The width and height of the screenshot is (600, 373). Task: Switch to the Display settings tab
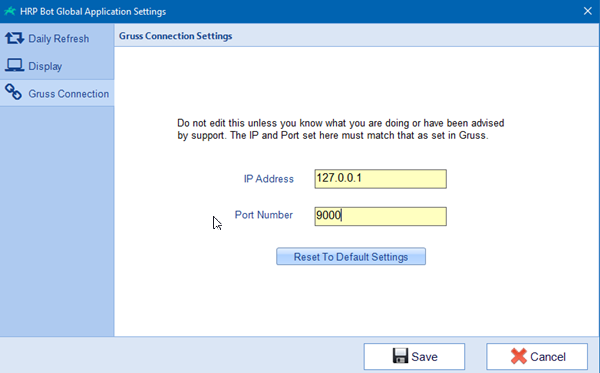(x=57, y=66)
